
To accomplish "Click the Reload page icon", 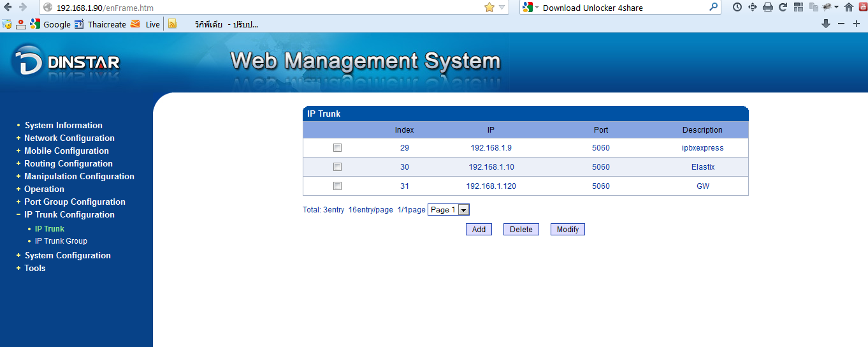I will point(783,7).
